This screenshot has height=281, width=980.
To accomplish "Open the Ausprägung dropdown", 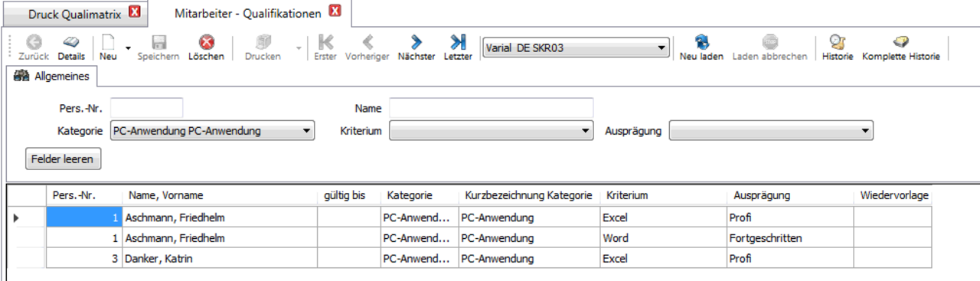I will [771, 131].
